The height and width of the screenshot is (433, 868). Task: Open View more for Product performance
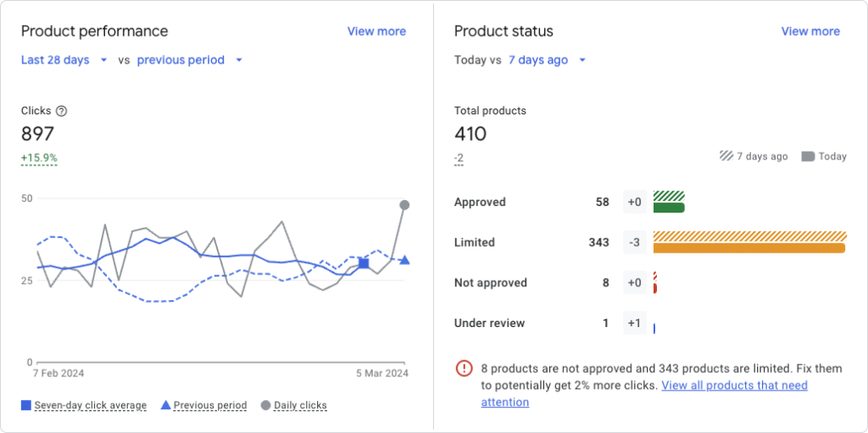click(x=376, y=31)
